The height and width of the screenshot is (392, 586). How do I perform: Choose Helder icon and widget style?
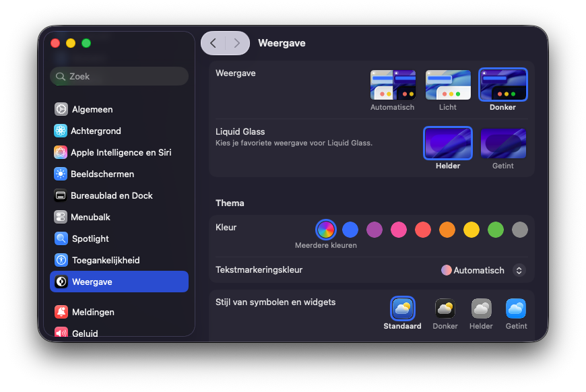[x=481, y=309]
